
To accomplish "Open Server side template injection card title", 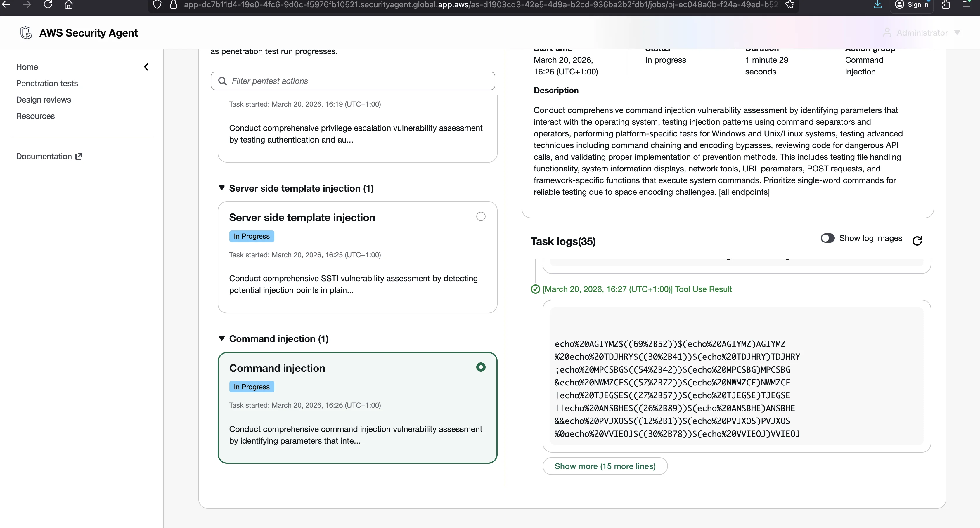I will click(302, 218).
